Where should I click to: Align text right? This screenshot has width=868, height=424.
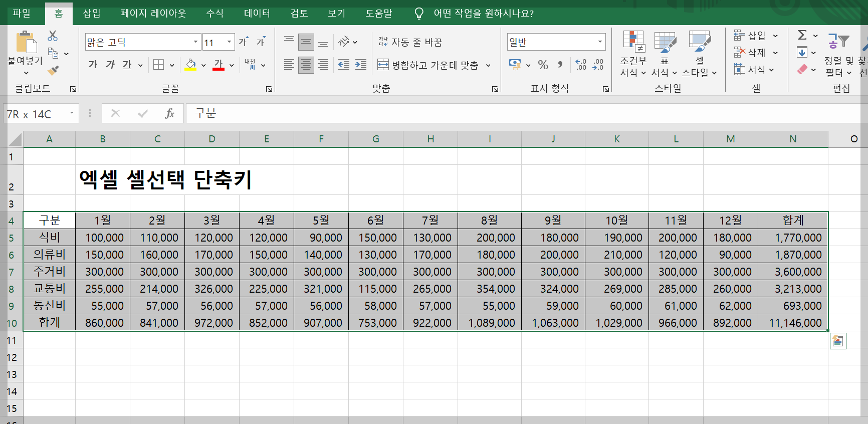pos(323,65)
